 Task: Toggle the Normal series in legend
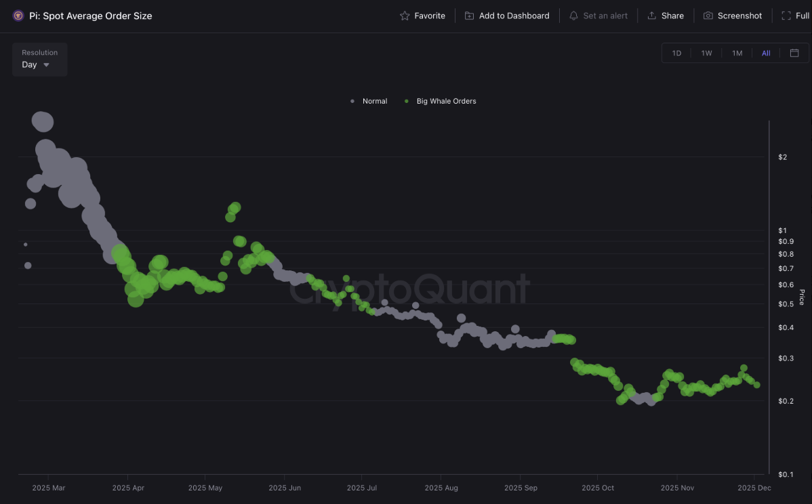(x=374, y=101)
